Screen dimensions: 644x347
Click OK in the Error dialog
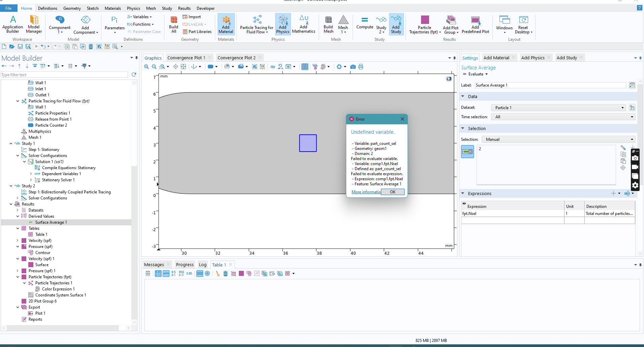coord(392,192)
